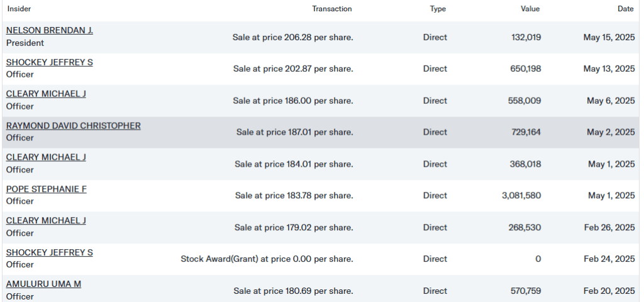Click the Type column header

pos(438,9)
